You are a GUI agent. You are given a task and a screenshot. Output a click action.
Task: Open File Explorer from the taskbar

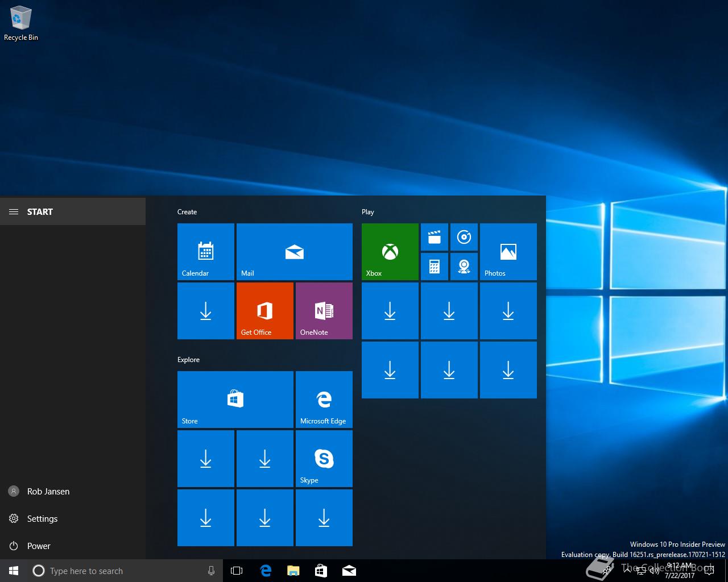(293, 571)
